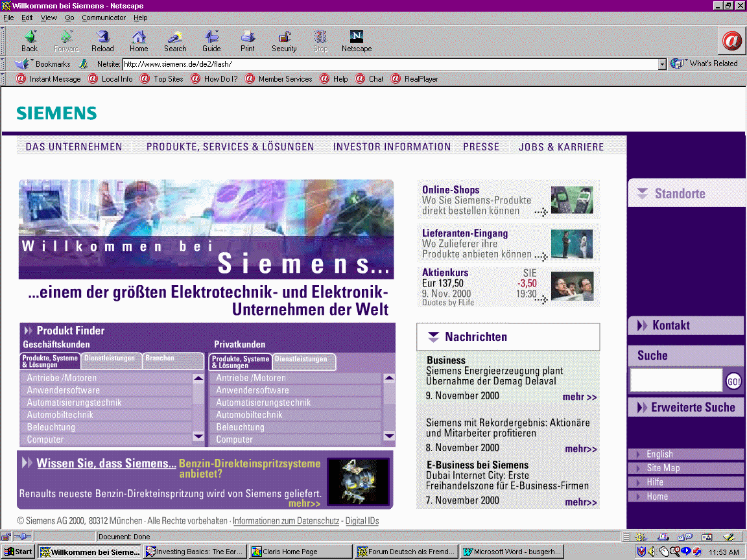Screen dimensions: 747x560
Task: Open Home page from the toolbar
Action: 139,41
